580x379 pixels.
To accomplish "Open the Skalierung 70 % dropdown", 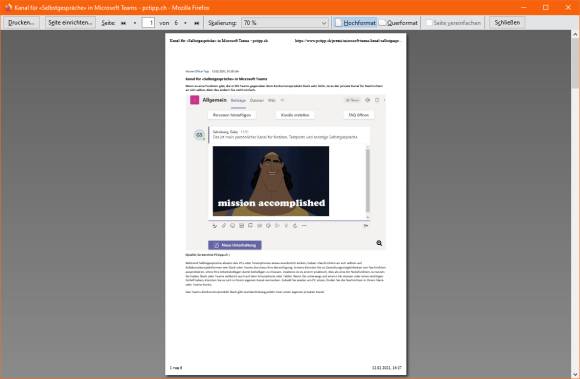I will pos(285,23).
